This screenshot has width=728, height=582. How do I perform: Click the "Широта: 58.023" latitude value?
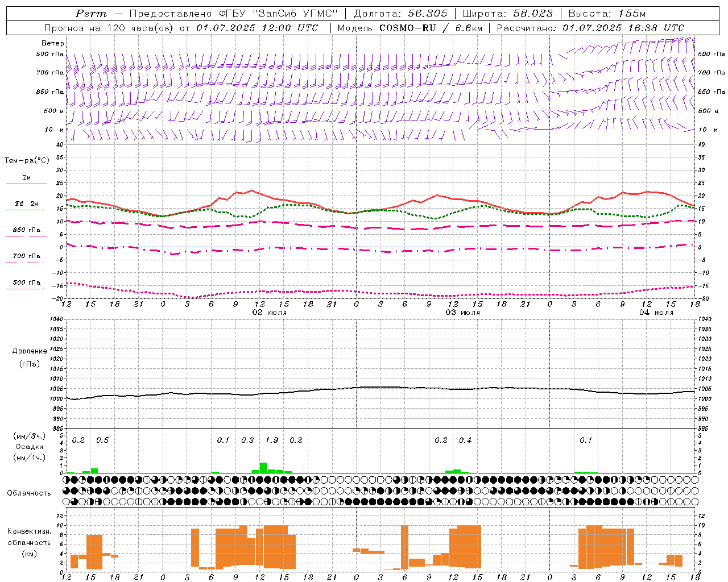[x=507, y=14]
